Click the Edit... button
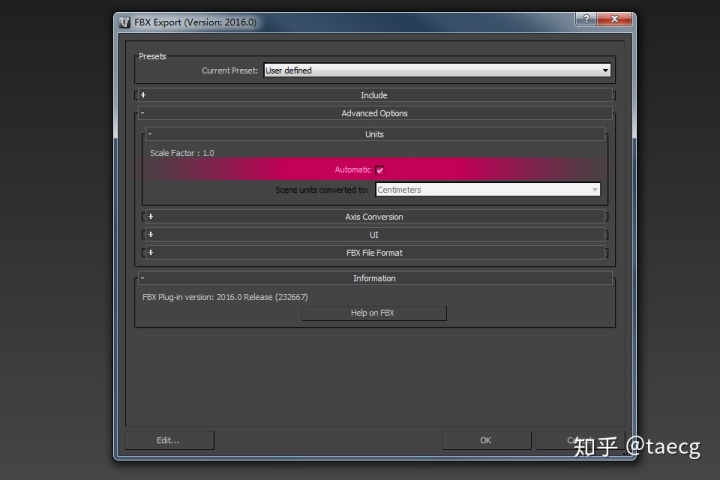 (169, 440)
